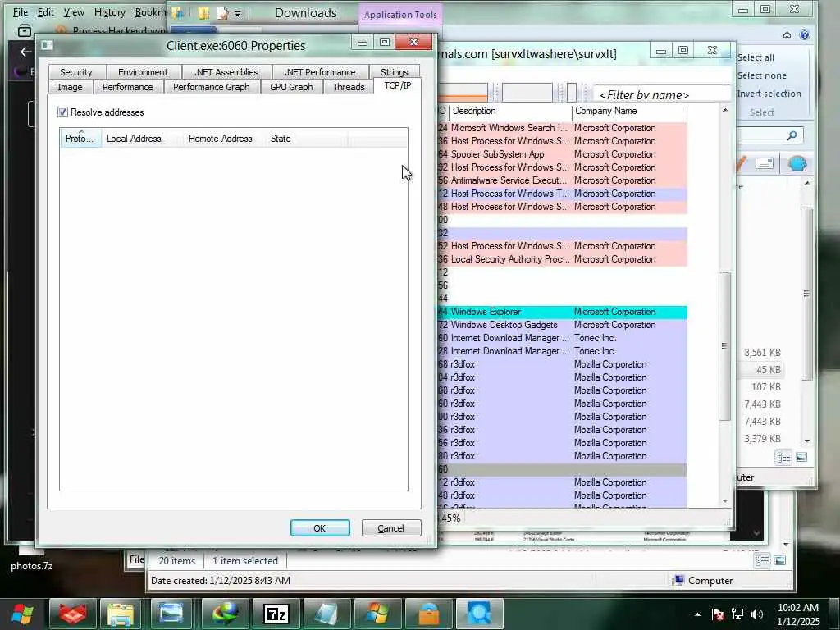Switch to details view icon in status bar

tap(783, 457)
